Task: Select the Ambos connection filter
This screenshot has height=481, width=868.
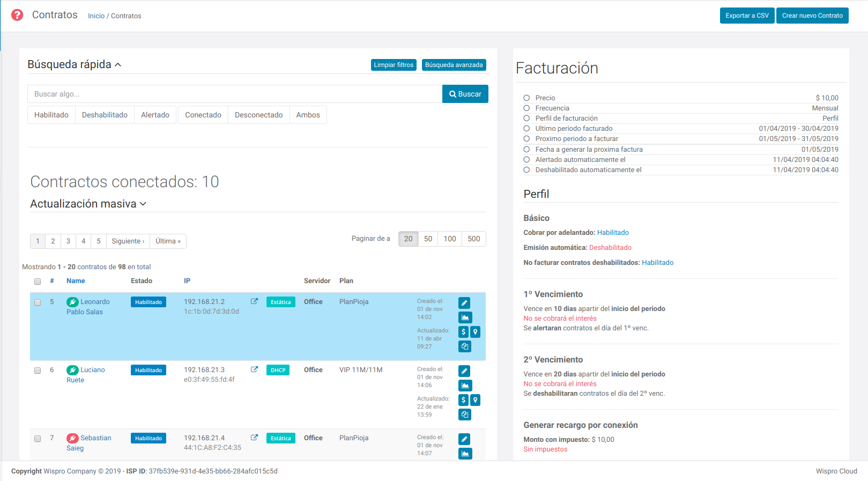Action: click(308, 115)
